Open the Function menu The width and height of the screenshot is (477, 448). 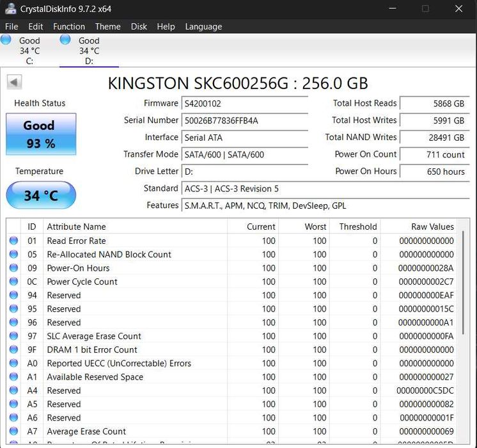(69, 26)
